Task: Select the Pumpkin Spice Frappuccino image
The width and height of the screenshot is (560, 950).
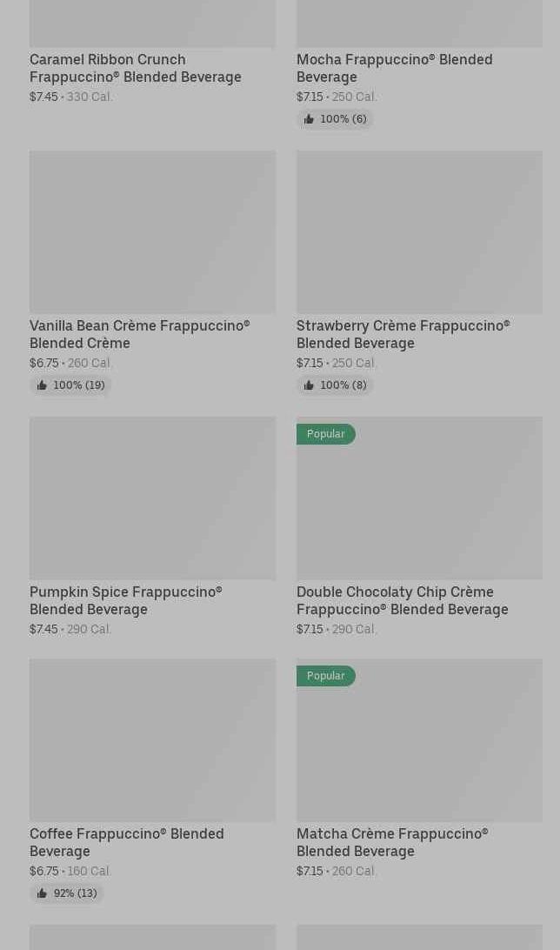Action: 152,498
